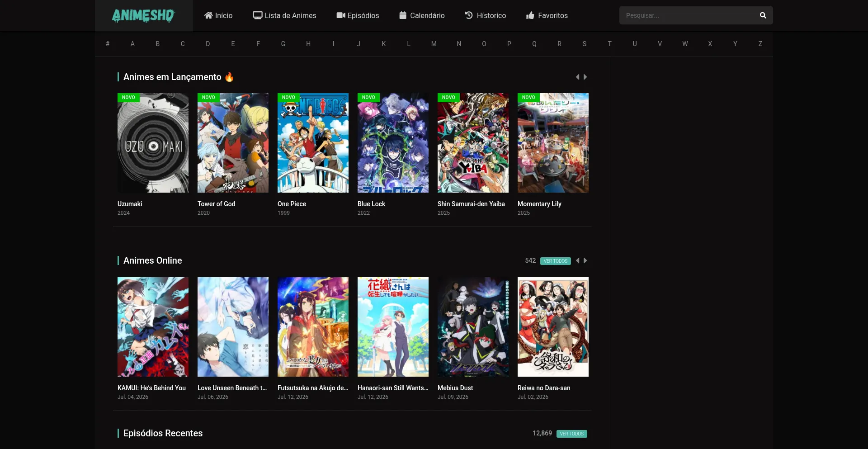The image size is (868, 449).
Task: Click the search magnifier icon
Action: (763, 15)
